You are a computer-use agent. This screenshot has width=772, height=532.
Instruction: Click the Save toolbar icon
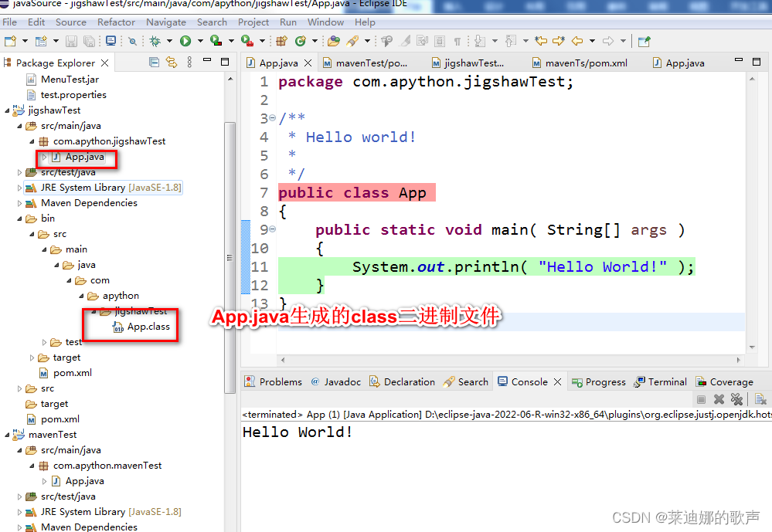pyautogui.click(x=71, y=41)
